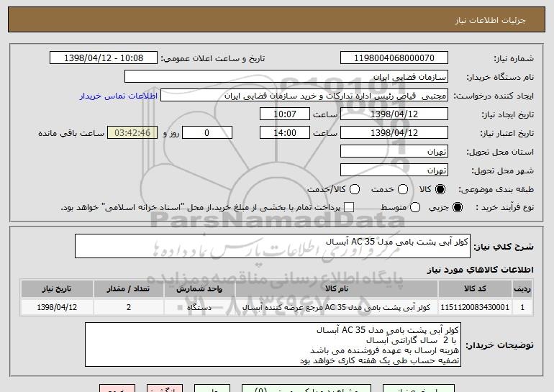This screenshot has height=392, width=554.
Task: Select the کالا radio button
Action: pos(440,189)
